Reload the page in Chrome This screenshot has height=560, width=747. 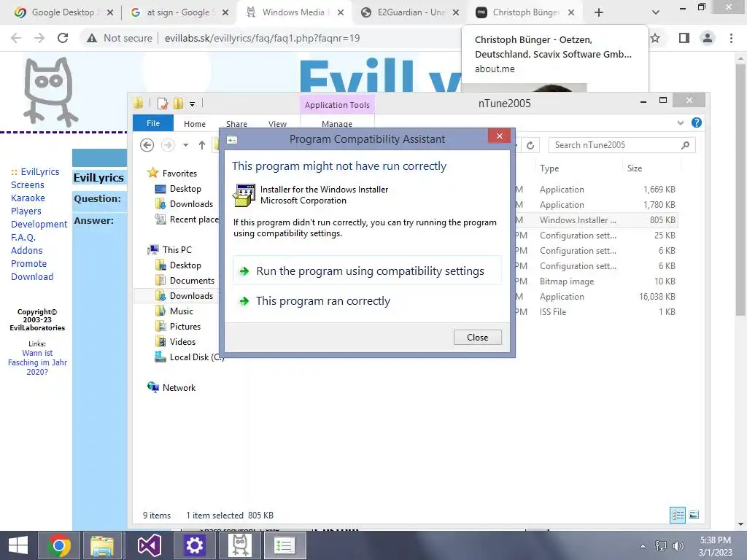(63, 38)
